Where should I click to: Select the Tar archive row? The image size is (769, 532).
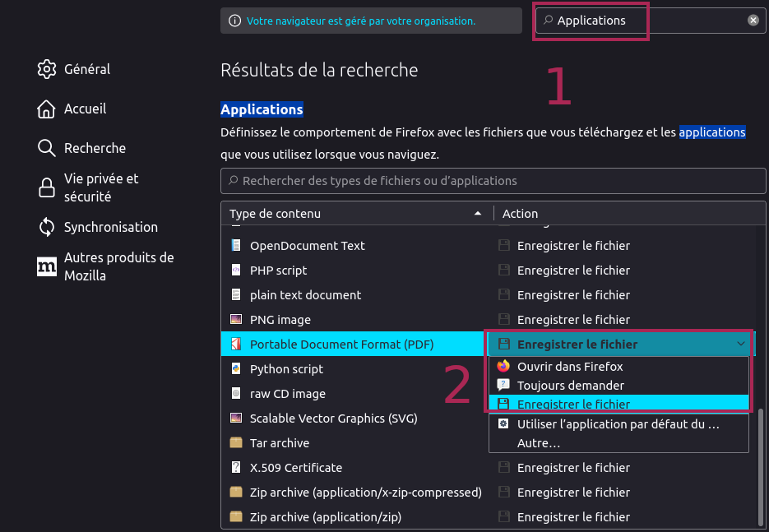(x=354, y=442)
